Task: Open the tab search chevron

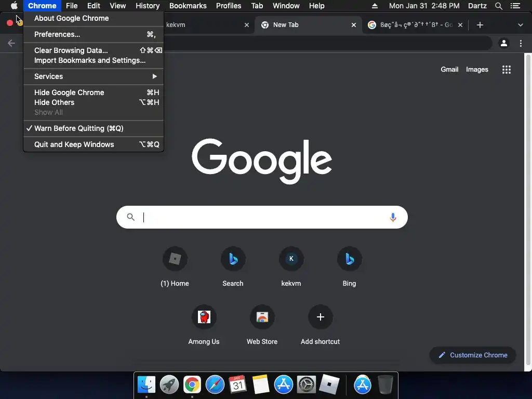Action: [521, 25]
